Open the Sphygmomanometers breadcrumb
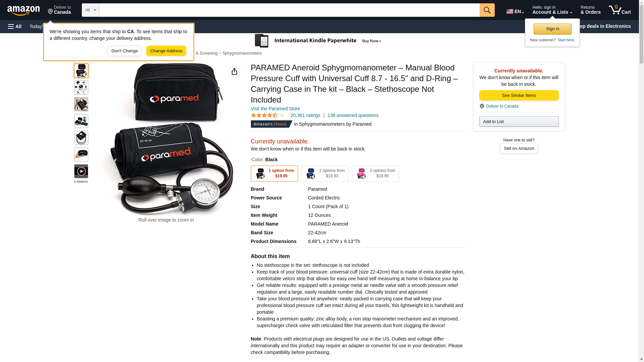 point(242,53)
